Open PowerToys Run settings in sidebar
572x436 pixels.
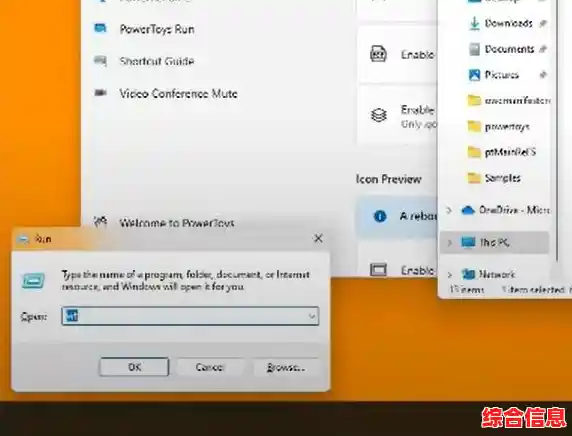(x=157, y=29)
